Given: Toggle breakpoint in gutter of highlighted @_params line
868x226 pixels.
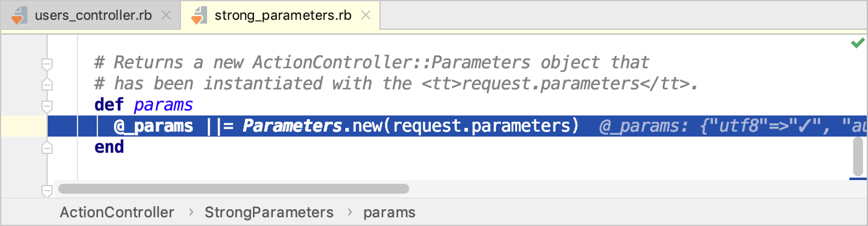Looking at the screenshot, I should [24, 126].
